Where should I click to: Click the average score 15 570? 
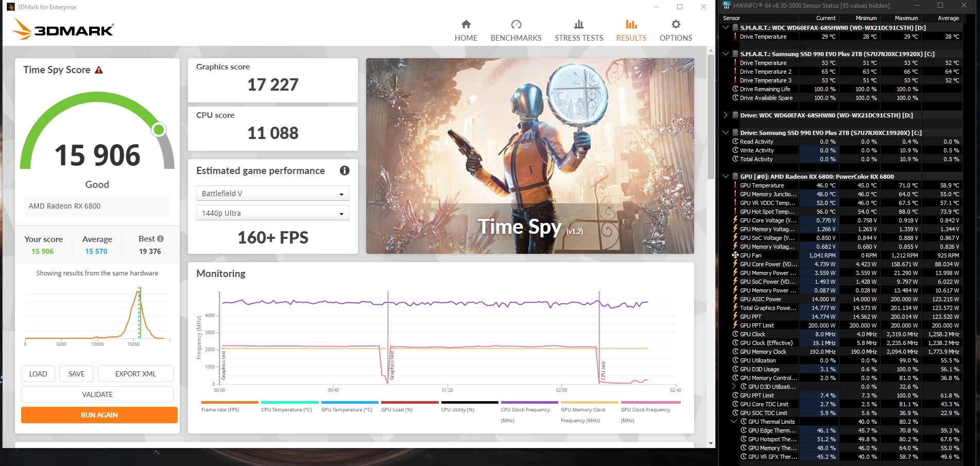96,251
